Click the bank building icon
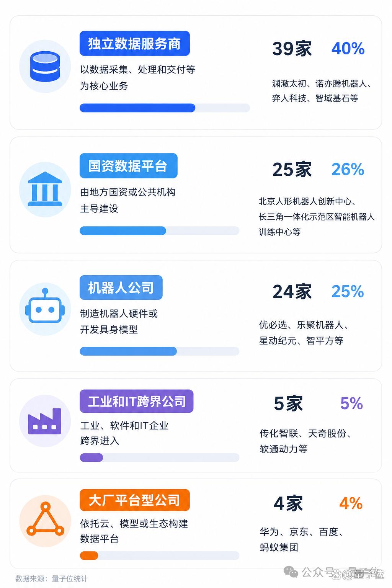Viewport: 392px width, 588px height. 45,189
